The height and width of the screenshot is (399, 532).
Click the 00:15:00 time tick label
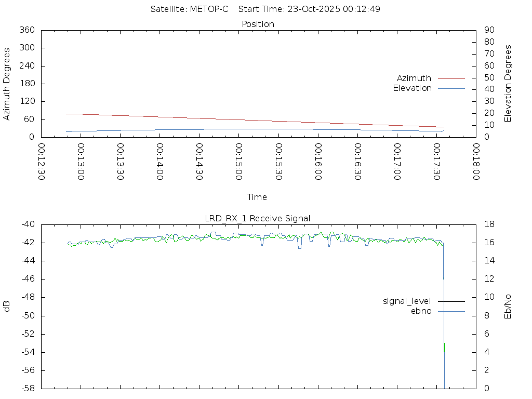(238, 162)
